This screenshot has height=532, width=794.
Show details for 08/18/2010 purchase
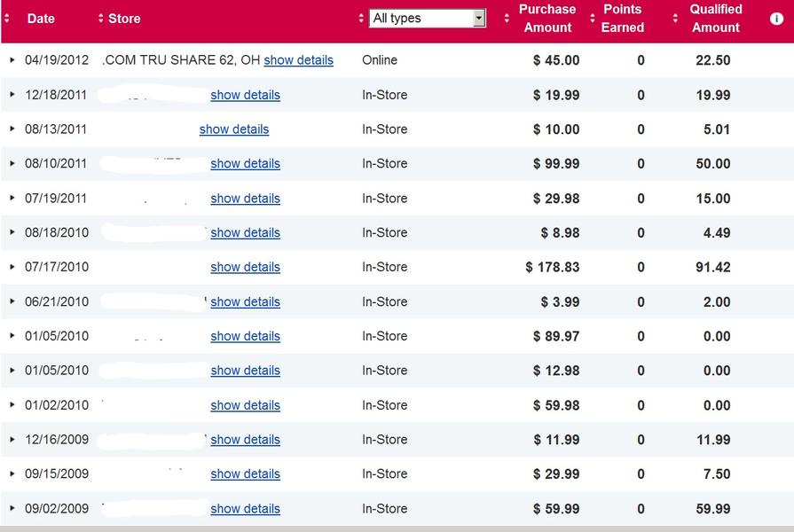[245, 233]
